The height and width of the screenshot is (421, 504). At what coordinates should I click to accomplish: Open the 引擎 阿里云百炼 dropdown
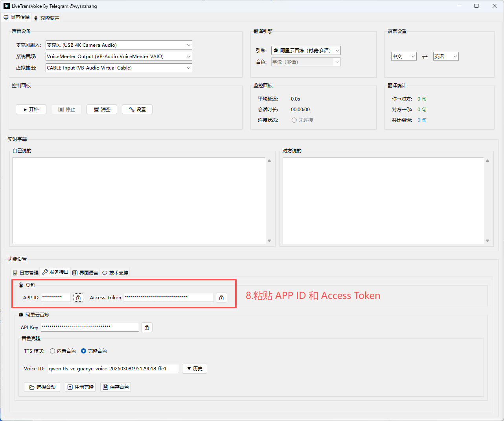click(x=306, y=51)
